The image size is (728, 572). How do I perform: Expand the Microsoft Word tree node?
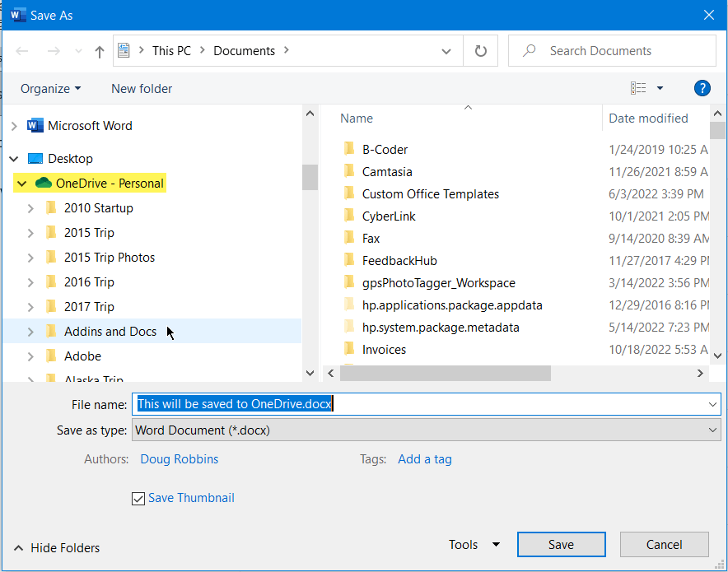[x=14, y=126]
